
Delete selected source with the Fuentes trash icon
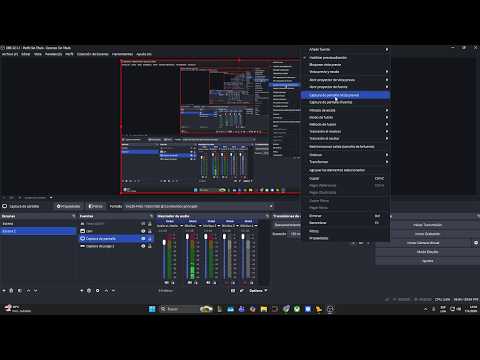89,291
